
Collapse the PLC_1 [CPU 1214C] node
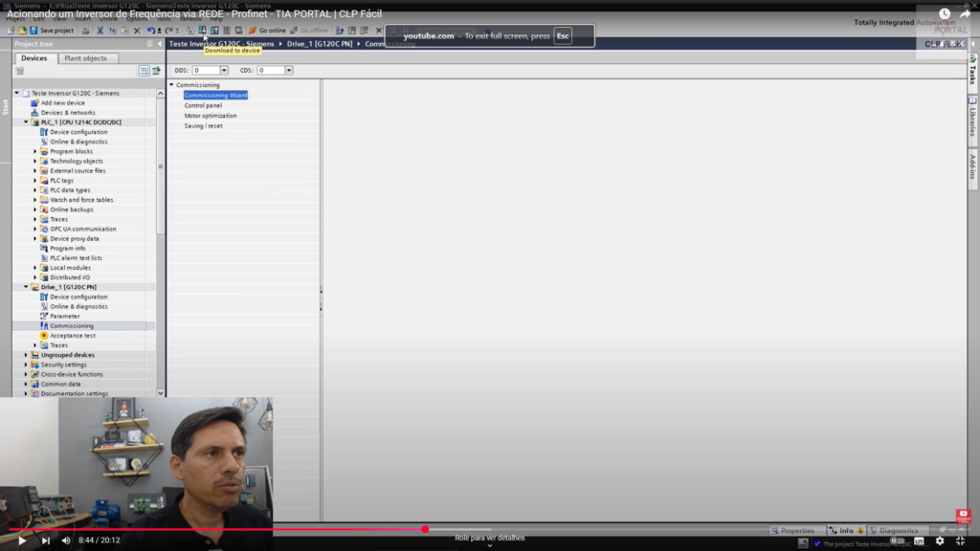[x=26, y=122]
